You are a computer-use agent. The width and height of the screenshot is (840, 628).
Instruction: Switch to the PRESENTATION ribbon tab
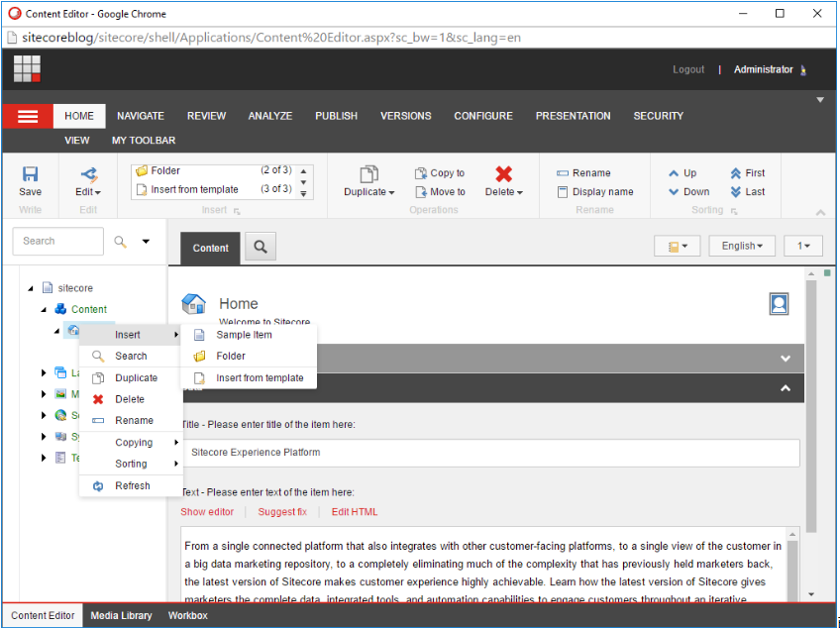coord(573,116)
